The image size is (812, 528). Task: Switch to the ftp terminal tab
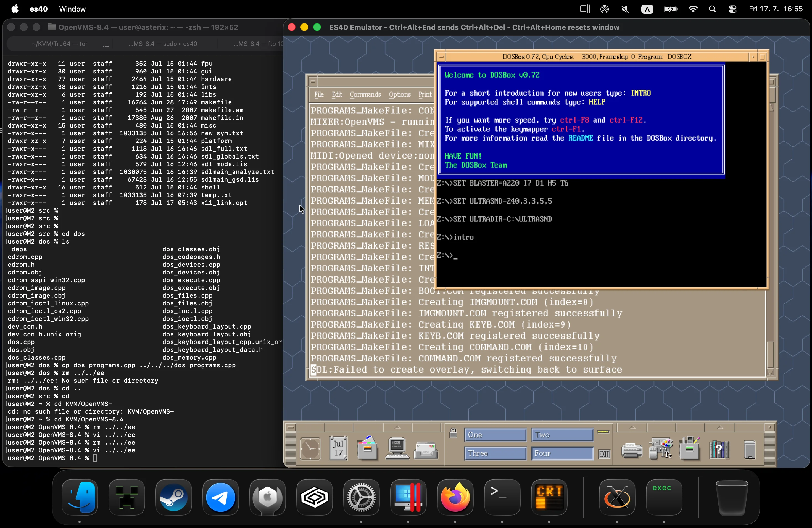258,44
